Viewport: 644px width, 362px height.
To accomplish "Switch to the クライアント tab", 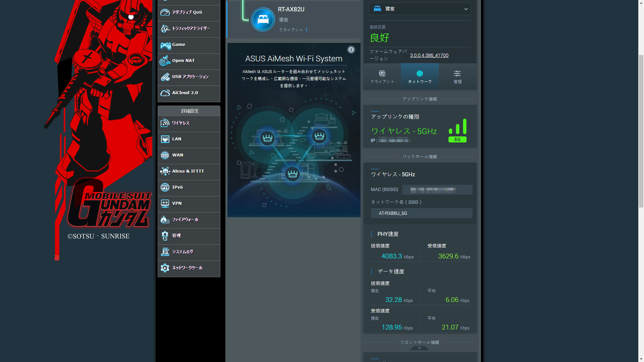I will pyautogui.click(x=382, y=76).
